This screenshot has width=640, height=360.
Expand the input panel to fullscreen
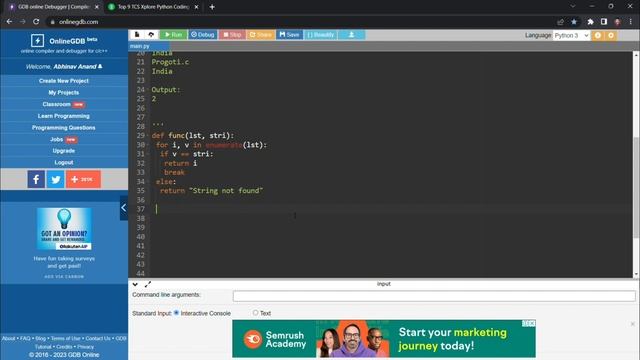click(148, 284)
